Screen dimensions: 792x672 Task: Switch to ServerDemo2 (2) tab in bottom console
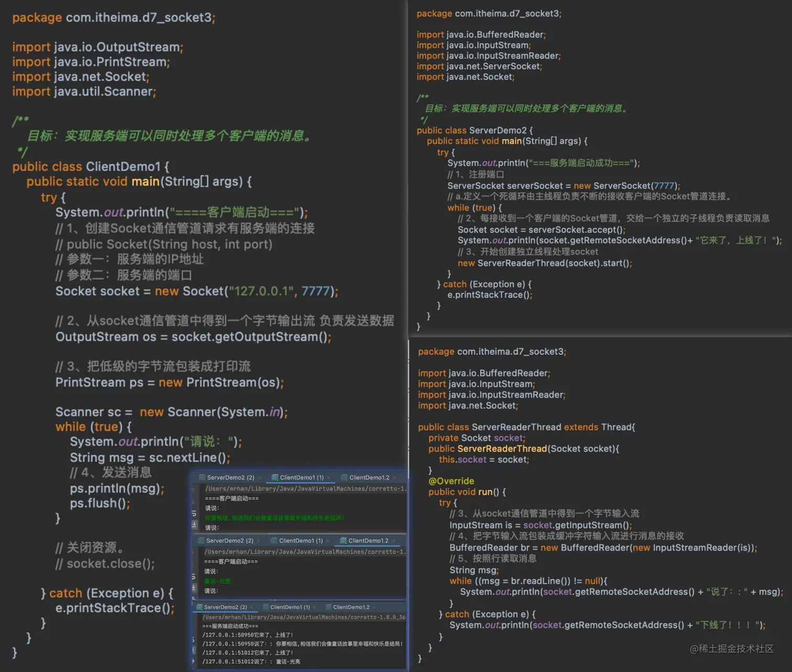point(225,607)
